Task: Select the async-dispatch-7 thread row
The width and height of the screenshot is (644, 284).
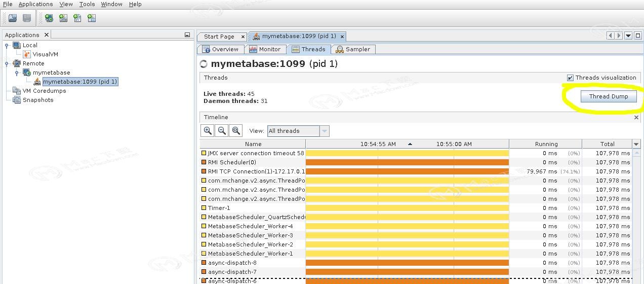Action: (x=416, y=272)
